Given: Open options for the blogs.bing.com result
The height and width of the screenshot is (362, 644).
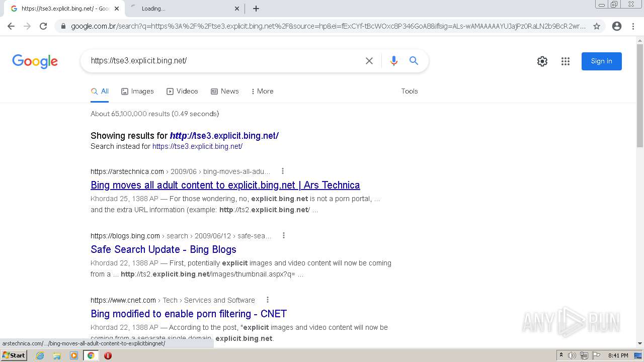Looking at the screenshot, I should click(284, 235).
